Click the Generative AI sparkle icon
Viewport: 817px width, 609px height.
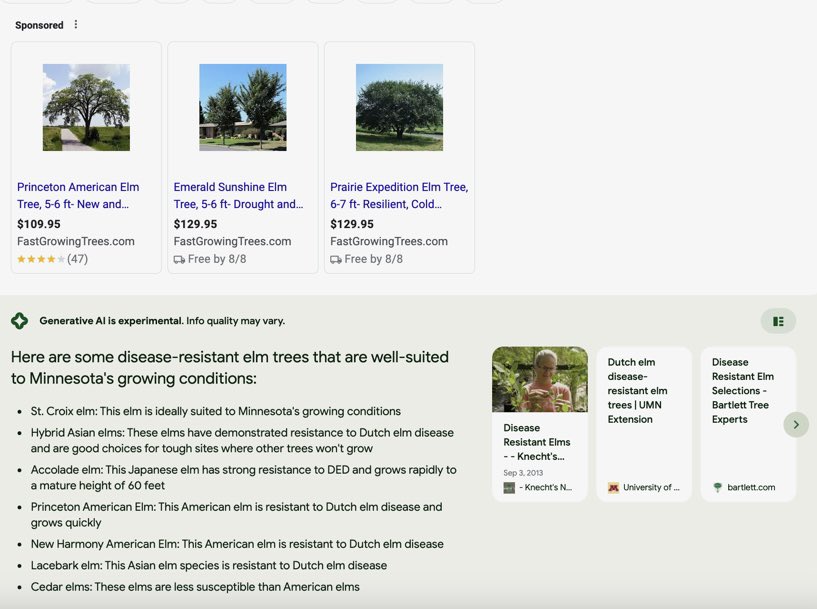click(22, 319)
